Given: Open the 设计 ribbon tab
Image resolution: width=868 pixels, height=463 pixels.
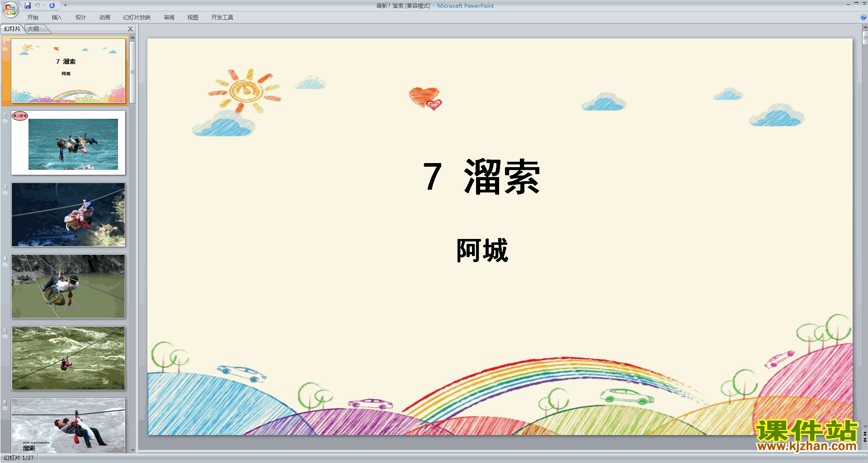Looking at the screenshot, I should [x=80, y=18].
